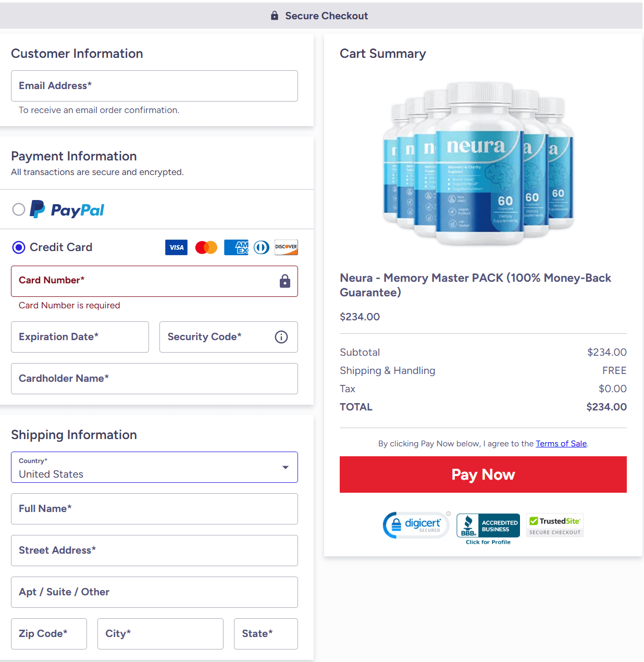
Task: Click the padlock icon in Secure Checkout header
Action: coord(274,15)
